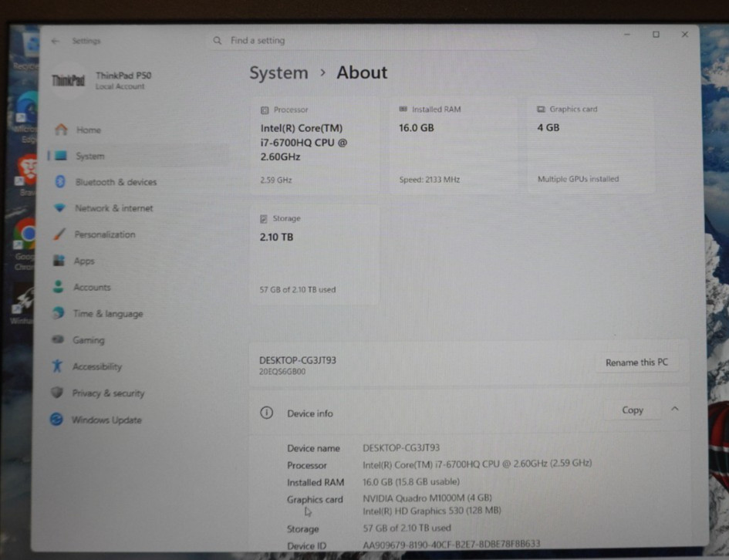Viewport: 729px width, 560px height.
Task: Click the Bluetooth icon in sidebar
Action: tap(60, 181)
